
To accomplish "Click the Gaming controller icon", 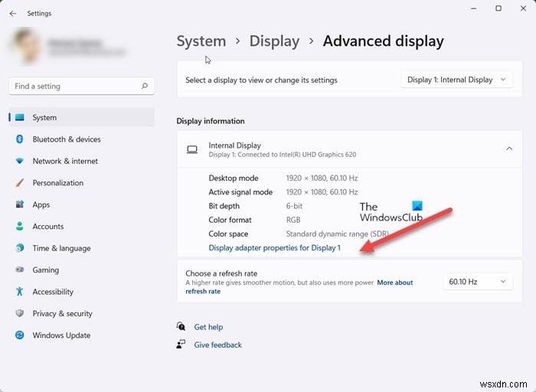I will point(19,269).
